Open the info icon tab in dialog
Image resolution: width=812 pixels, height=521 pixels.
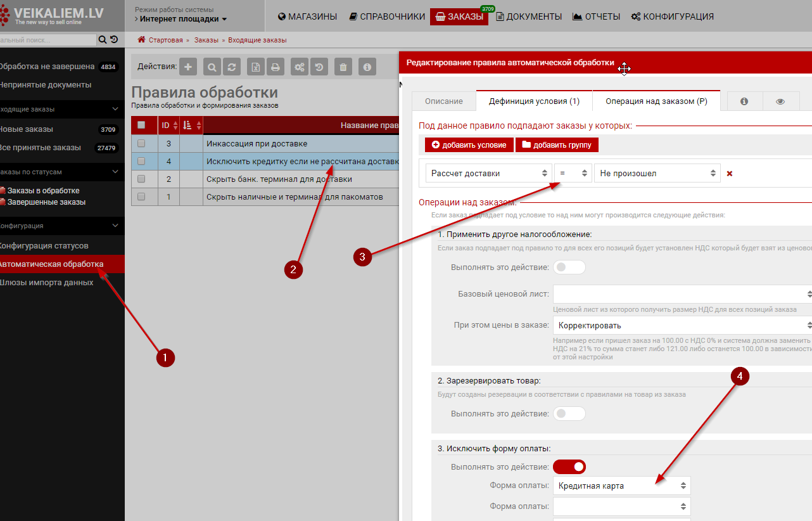coord(744,101)
